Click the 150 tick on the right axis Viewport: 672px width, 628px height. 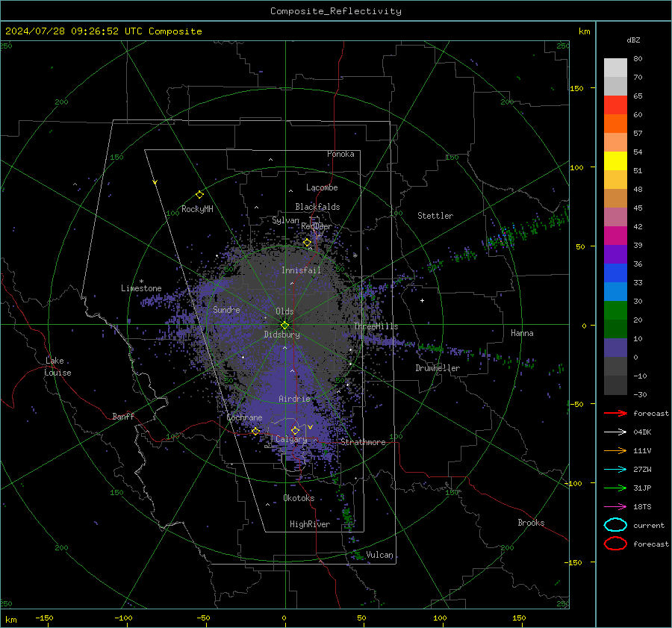click(x=577, y=88)
